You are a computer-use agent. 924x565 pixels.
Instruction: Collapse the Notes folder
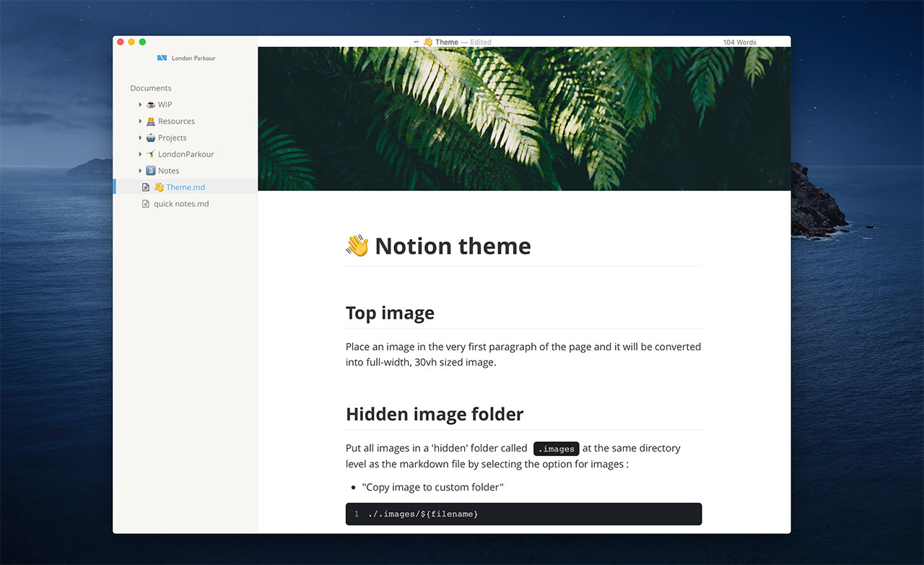click(x=141, y=171)
